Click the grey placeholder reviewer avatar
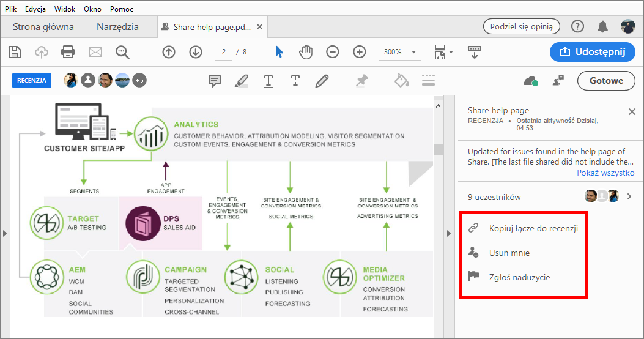This screenshot has width=644, height=339. tap(88, 81)
